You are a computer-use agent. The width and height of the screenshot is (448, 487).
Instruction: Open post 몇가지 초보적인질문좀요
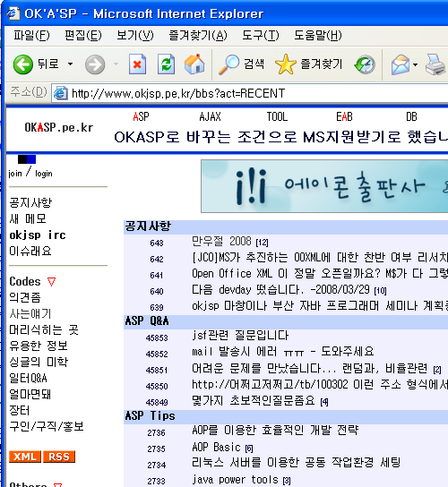[x=254, y=401]
